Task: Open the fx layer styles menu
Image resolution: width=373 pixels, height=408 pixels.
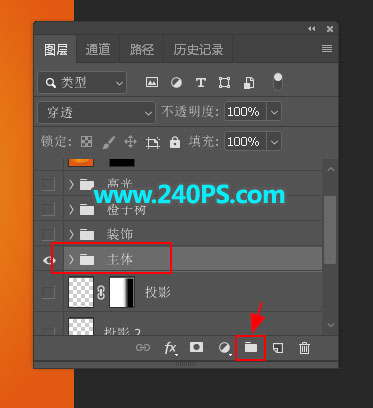Action: click(171, 348)
